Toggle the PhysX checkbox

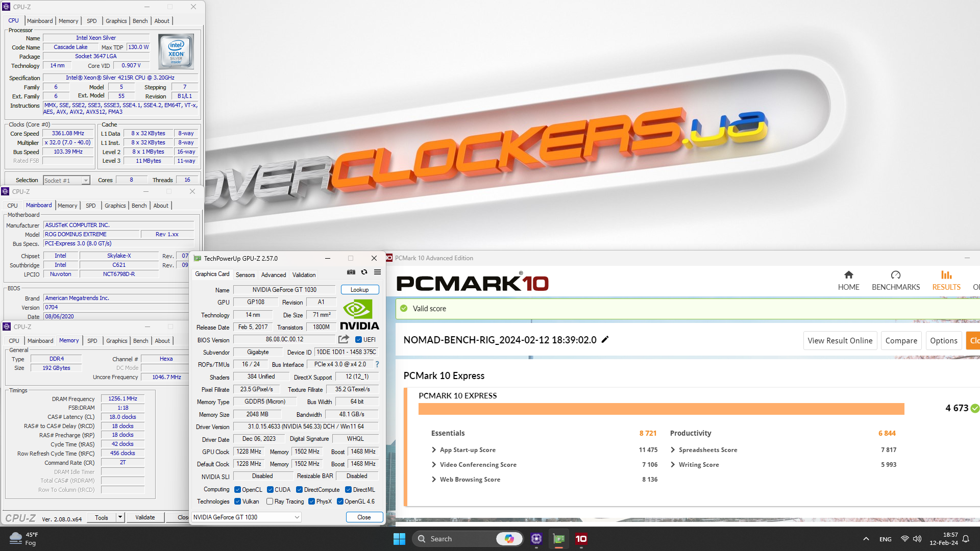tap(311, 502)
